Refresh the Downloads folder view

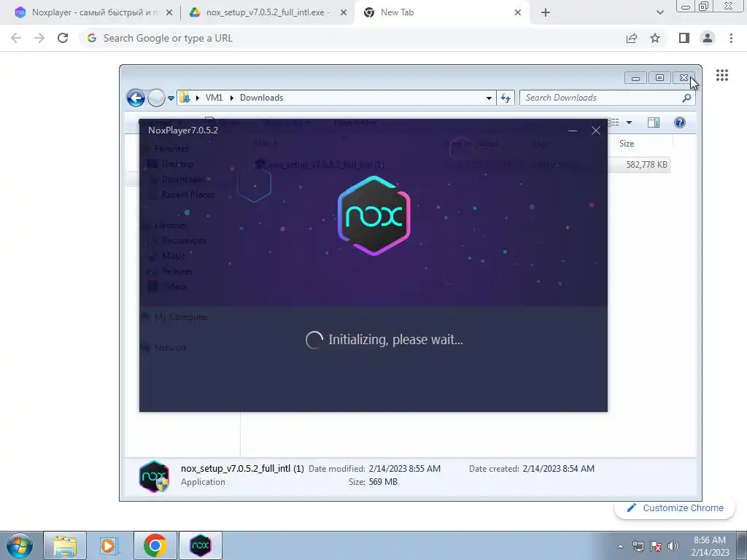point(505,98)
